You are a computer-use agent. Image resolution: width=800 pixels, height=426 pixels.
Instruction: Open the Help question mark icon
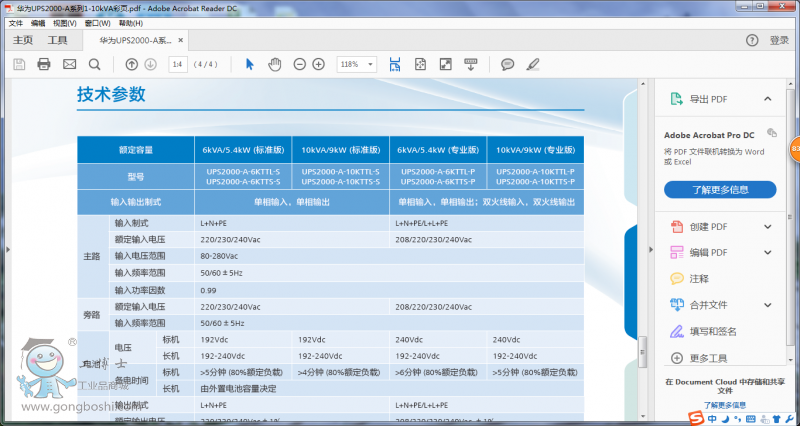[x=752, y=40]
